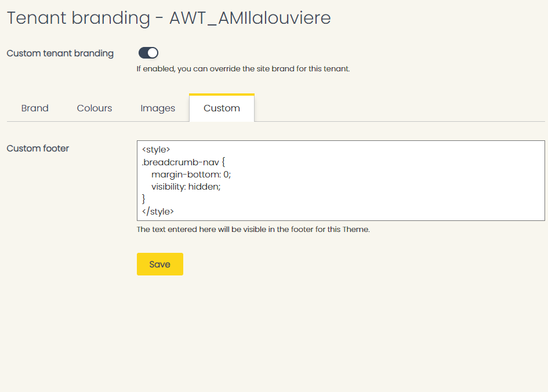Click AWT_AMIlalouviere in the page title
Viewport: 548px width, 392px height.
[x=251, y=18]
